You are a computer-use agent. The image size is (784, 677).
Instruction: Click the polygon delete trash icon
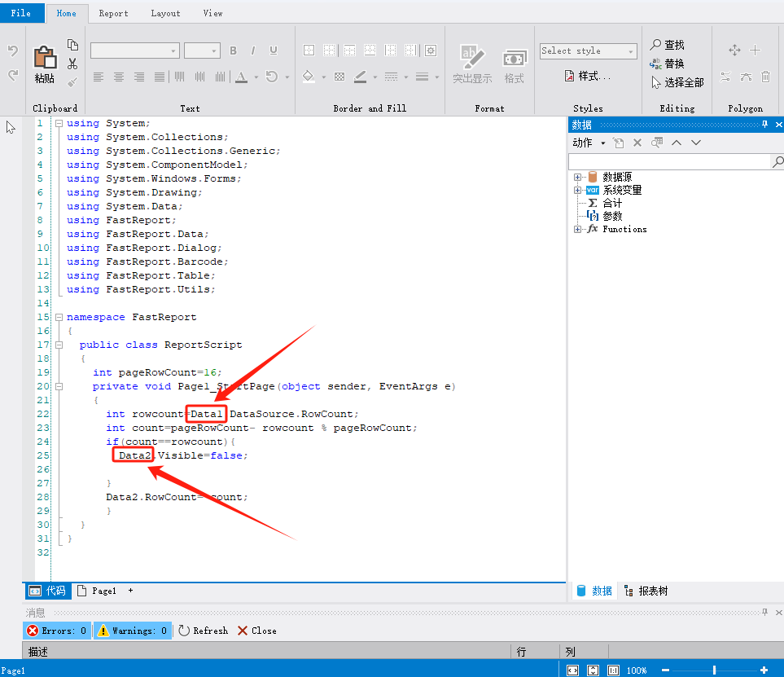(766, 77)
